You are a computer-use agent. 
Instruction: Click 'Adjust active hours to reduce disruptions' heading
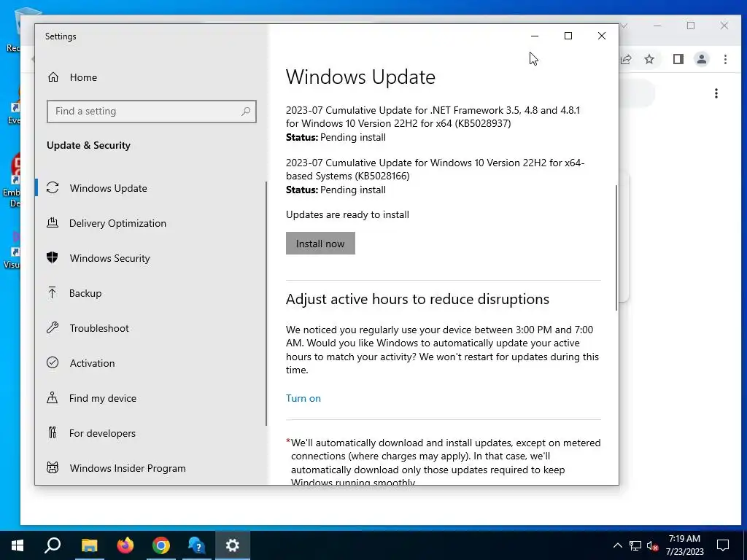(x=417, y=299)
